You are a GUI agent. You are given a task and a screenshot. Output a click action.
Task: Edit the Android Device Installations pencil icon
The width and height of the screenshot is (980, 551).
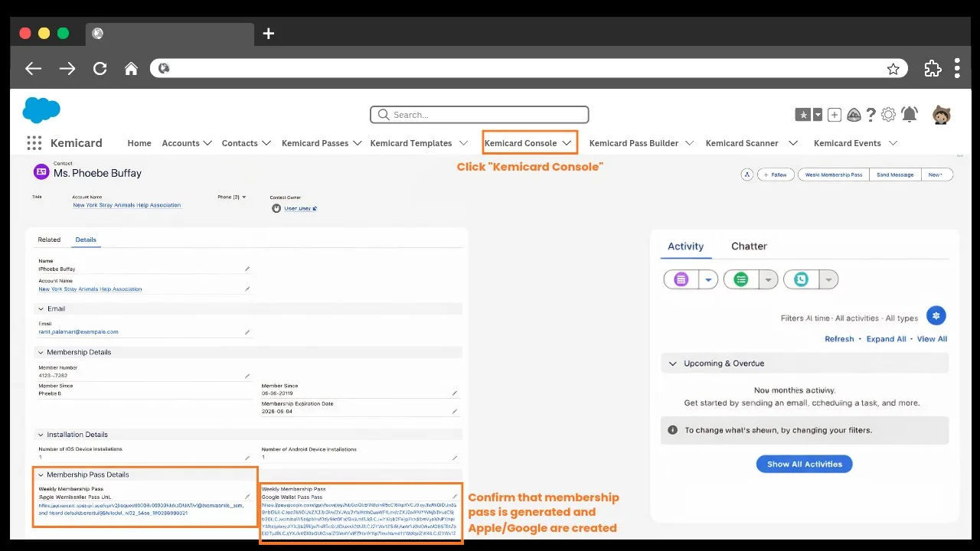(455, 458)
